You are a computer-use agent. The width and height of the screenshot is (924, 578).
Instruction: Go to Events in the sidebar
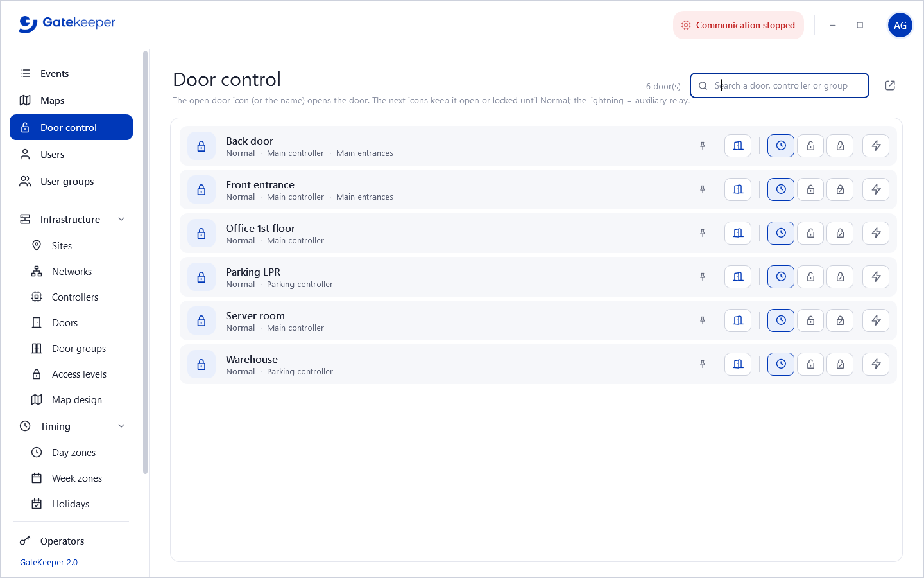(71, 73)
